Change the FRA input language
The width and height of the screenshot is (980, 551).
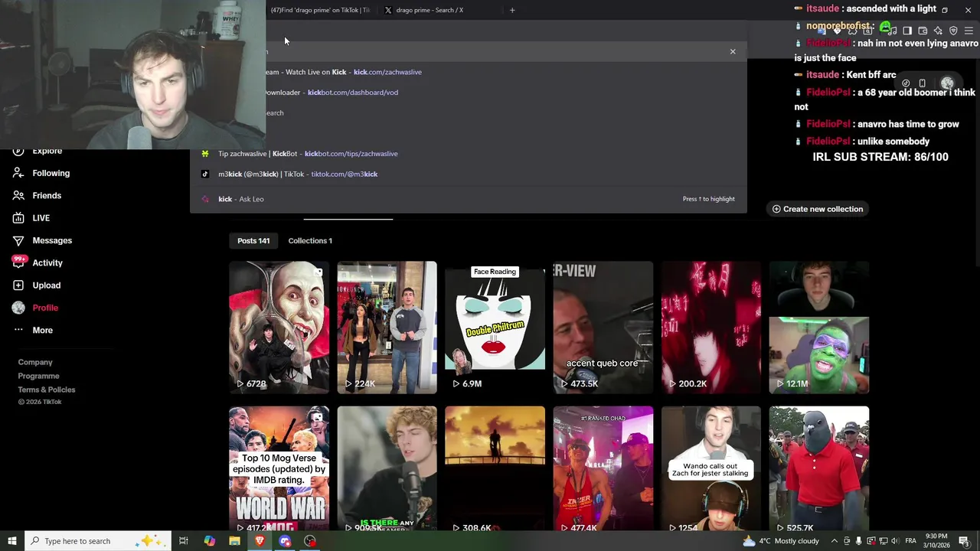[911, 541]
